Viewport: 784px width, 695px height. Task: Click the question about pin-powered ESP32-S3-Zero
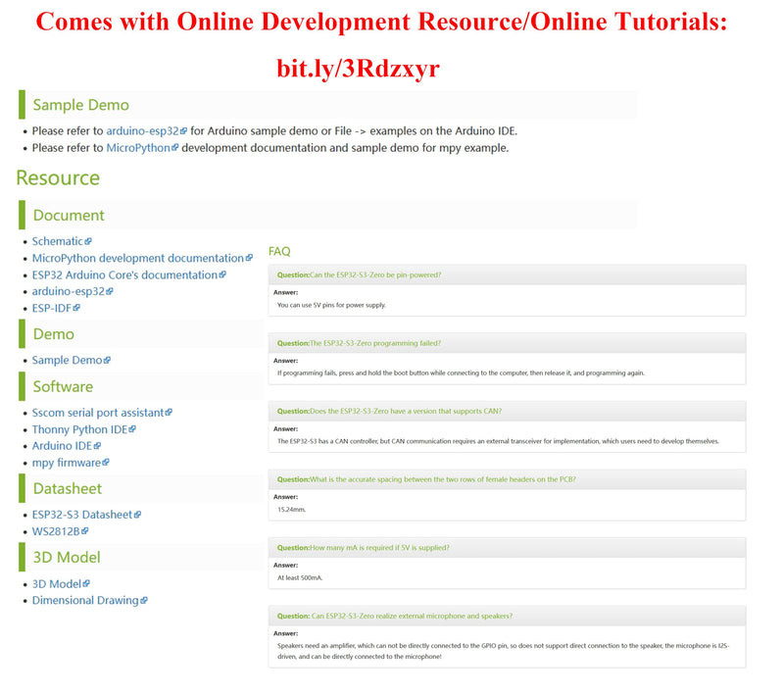pyautogui.click(x=374, y=274)
